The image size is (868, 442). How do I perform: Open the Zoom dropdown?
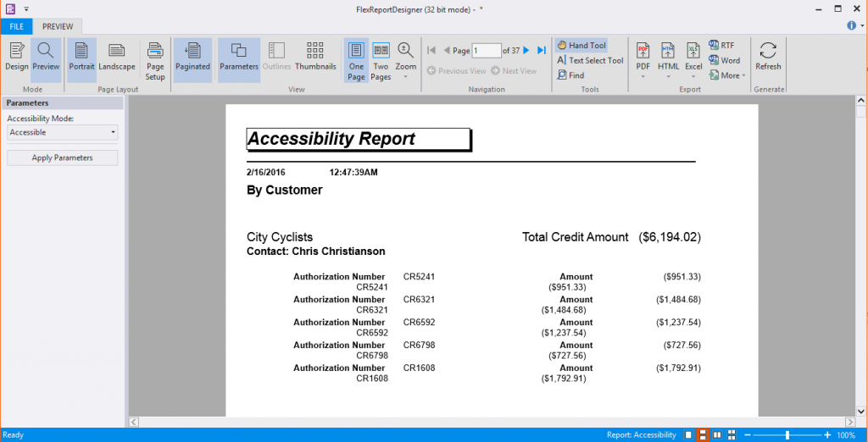406,60
